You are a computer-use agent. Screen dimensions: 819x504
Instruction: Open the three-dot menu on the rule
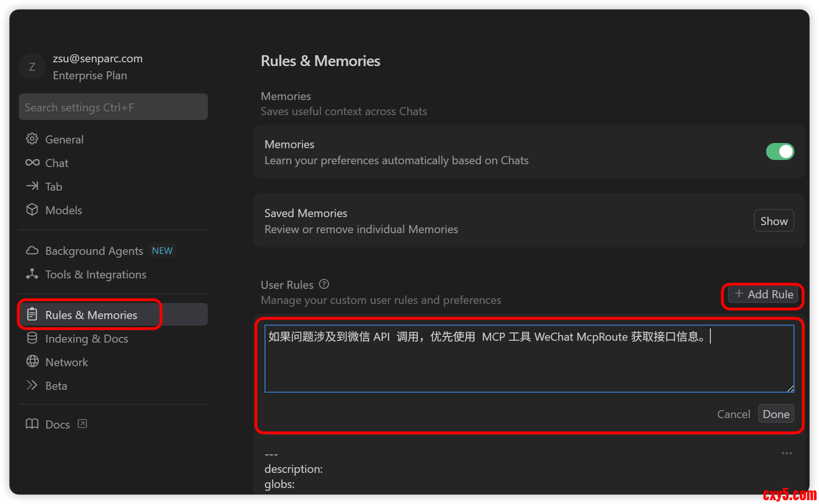[786, 453]
